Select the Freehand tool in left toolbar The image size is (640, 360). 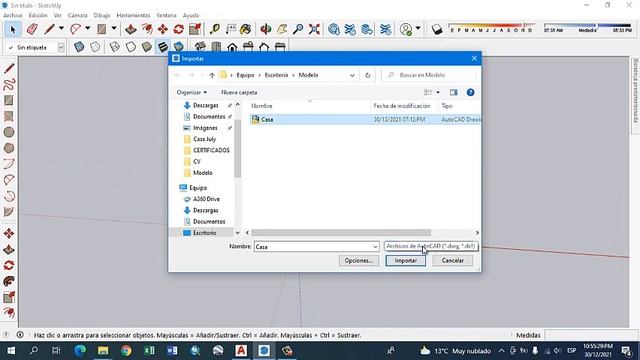9,84
